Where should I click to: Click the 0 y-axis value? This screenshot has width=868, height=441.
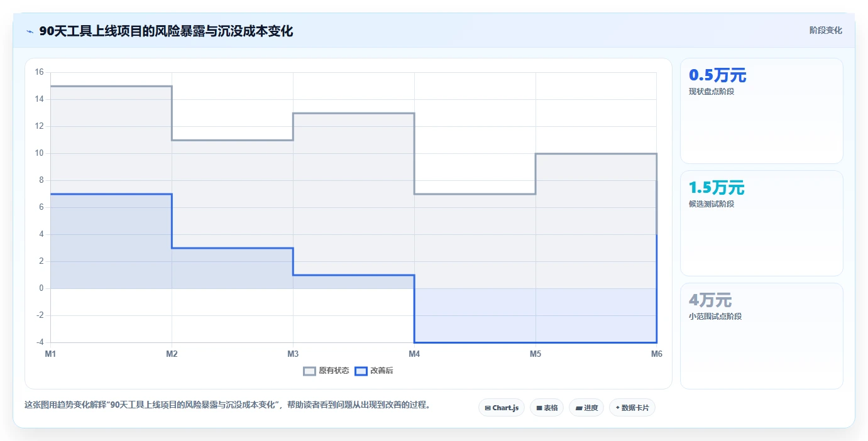pyautogui.click(x=41, y=288)
